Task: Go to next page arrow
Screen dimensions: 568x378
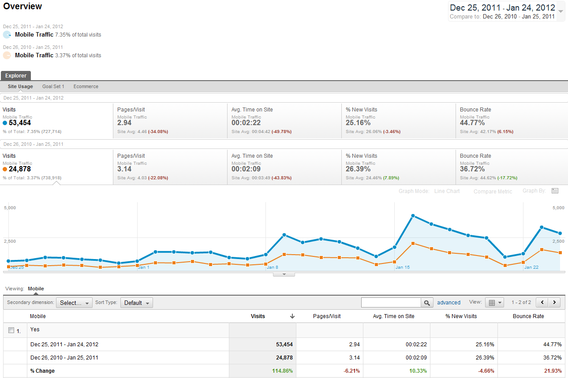Action: point(555,302)
